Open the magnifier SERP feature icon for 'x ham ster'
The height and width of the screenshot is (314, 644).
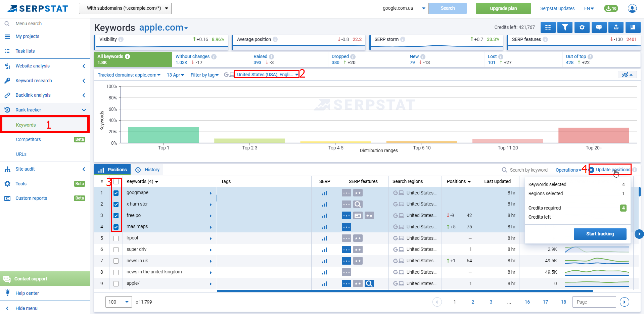coord(357,204)
